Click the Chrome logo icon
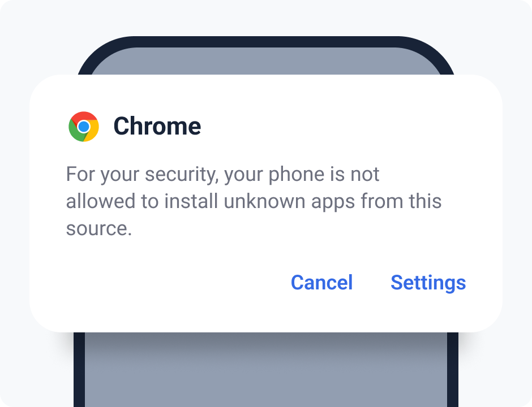 84,126
